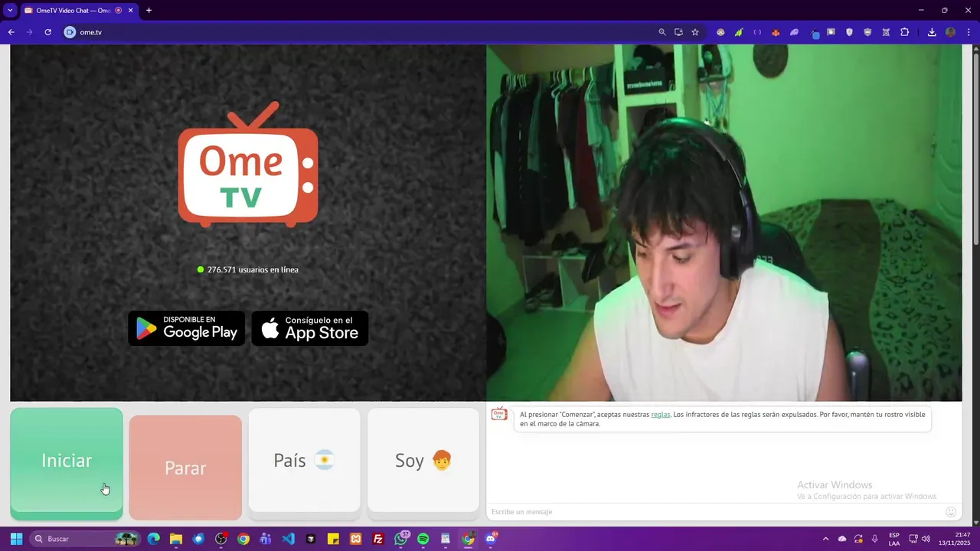The height and width of the screenshot is (551, 980).
Task: Open Microsoft Teams from the taskbar
Action: pos(266,539)
